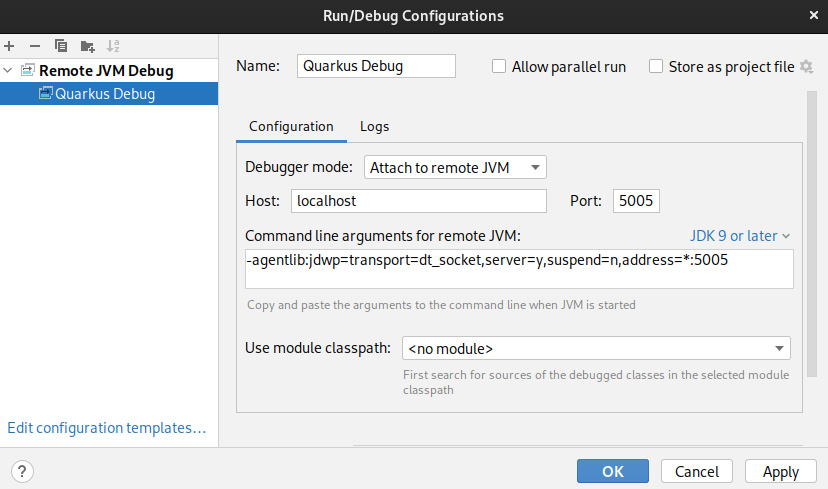The width and height of the screenshot is (828, 489).
Task: Select the Remote JVM Debug group
Action: [106, 70]
